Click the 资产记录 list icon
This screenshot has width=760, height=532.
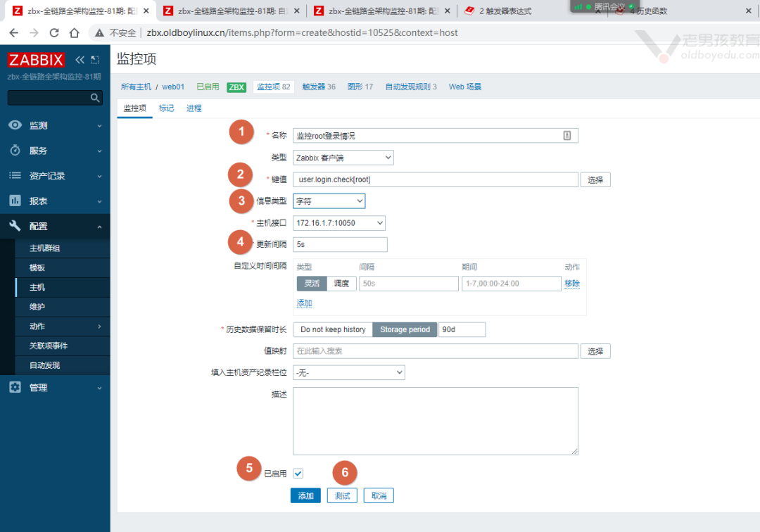coord(15,175)
